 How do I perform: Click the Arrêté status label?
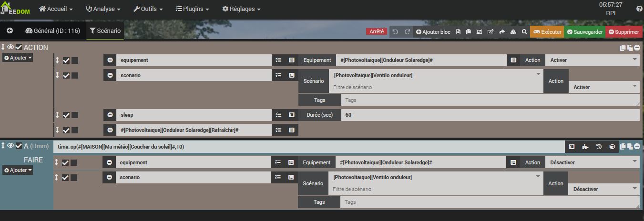pyautogui.click(x=377, y=31)
